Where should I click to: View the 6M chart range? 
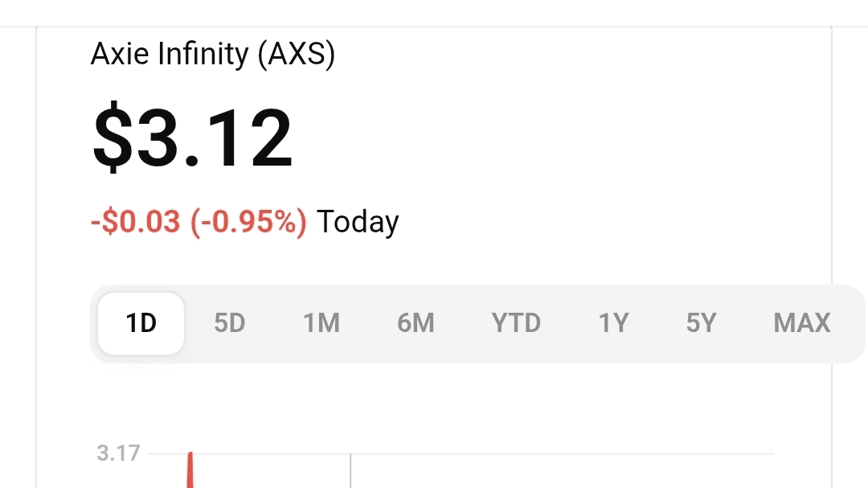coord(416,322)
